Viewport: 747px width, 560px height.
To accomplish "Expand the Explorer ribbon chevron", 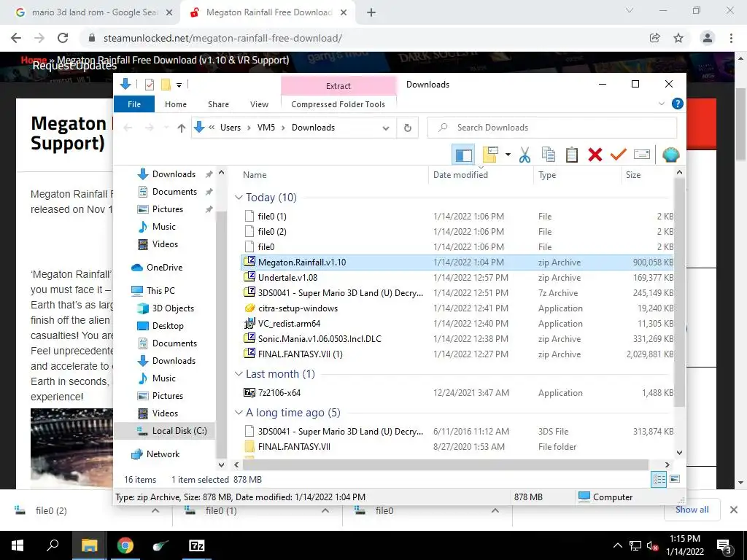I will (x=661, y=104).
